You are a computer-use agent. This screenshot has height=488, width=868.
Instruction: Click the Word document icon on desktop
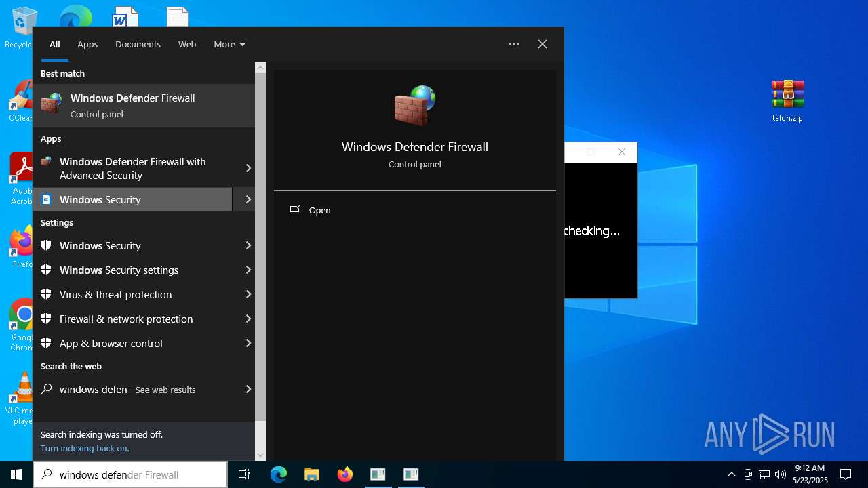click(125, 18)
